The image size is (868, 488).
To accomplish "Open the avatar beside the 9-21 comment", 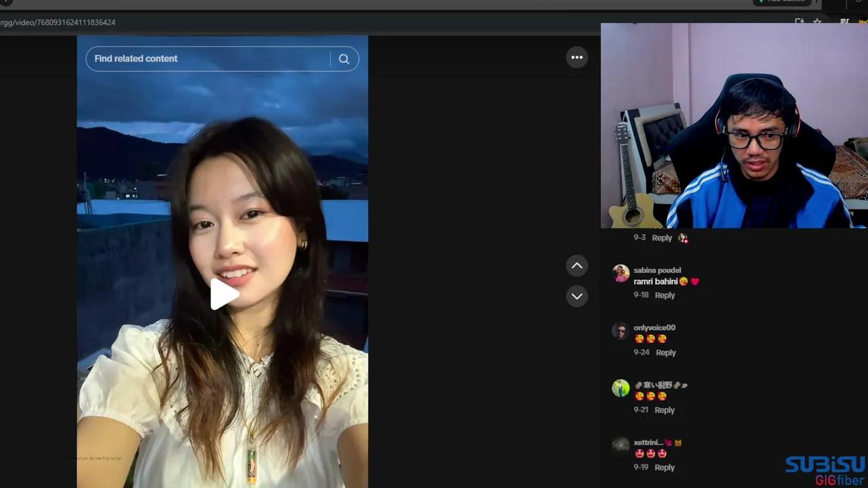I will (620, 388).
